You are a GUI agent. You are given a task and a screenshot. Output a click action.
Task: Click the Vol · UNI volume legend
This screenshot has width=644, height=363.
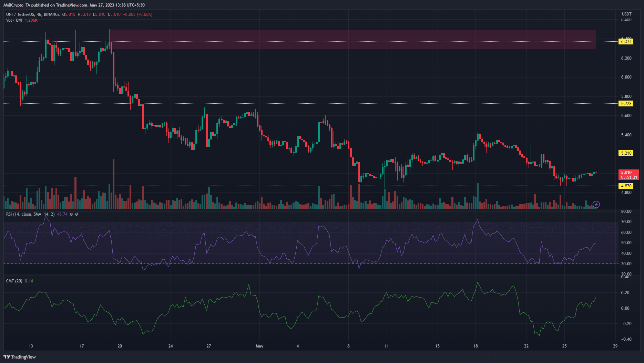14,20
